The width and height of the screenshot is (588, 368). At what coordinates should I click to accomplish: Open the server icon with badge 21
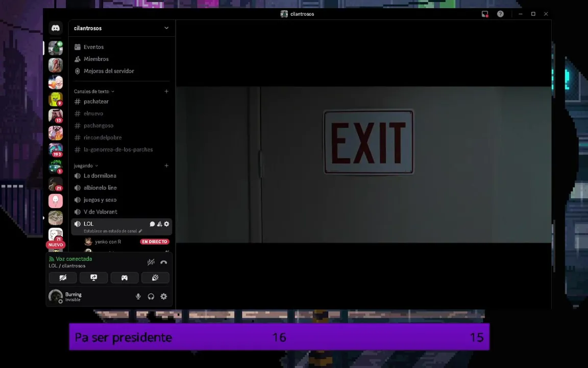[x=56, y=183]
